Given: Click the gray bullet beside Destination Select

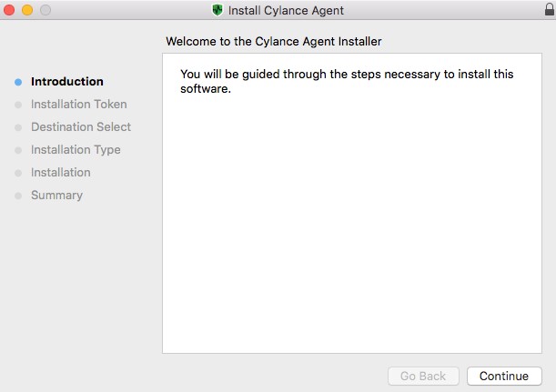Looking at the screenshot, I should [18, 127].
